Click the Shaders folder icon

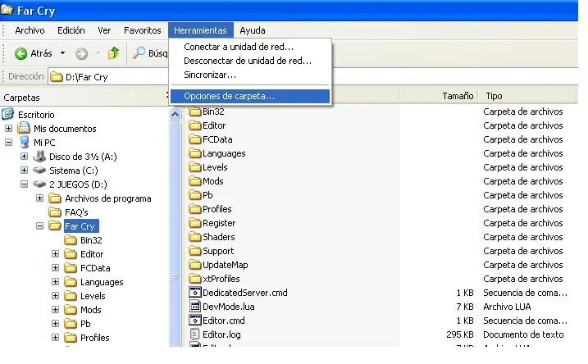[x=195, y=237]
